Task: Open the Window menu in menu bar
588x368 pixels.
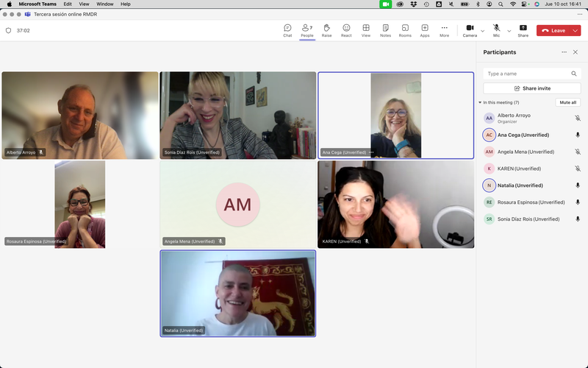Action: [x=105, y=4]
